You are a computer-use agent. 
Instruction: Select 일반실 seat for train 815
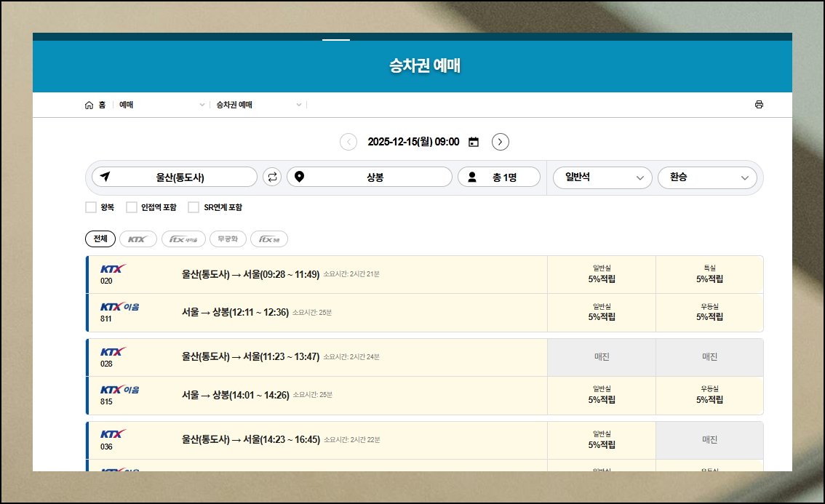pyautogui.click(x=602, y=395)
